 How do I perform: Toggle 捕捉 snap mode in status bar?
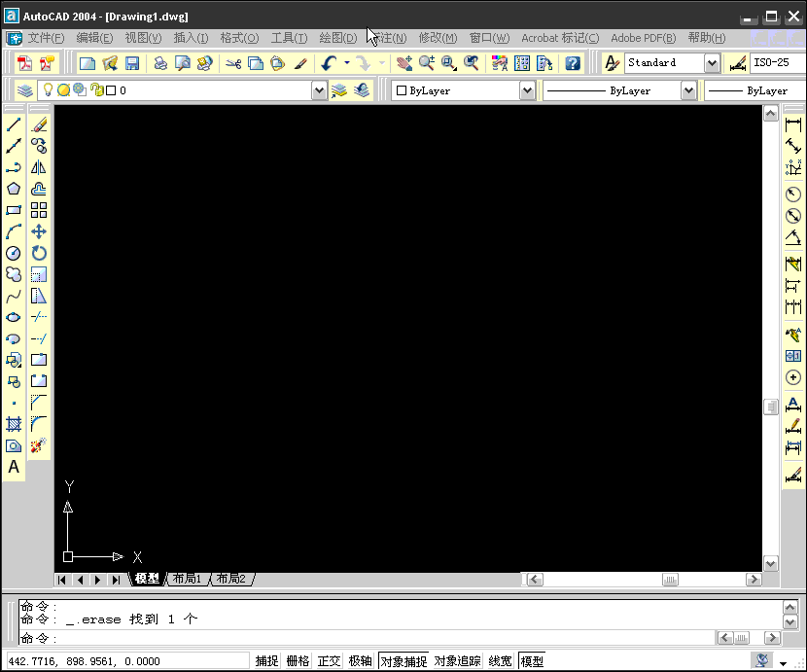(x=266, y=660)
